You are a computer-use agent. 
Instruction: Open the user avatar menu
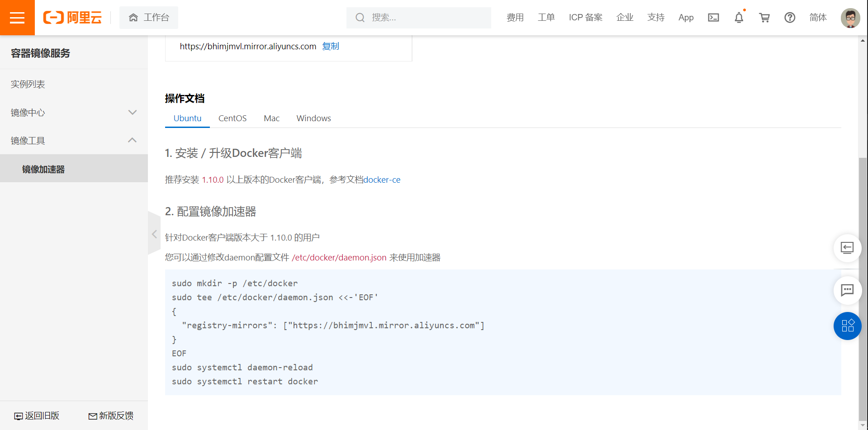850,18
